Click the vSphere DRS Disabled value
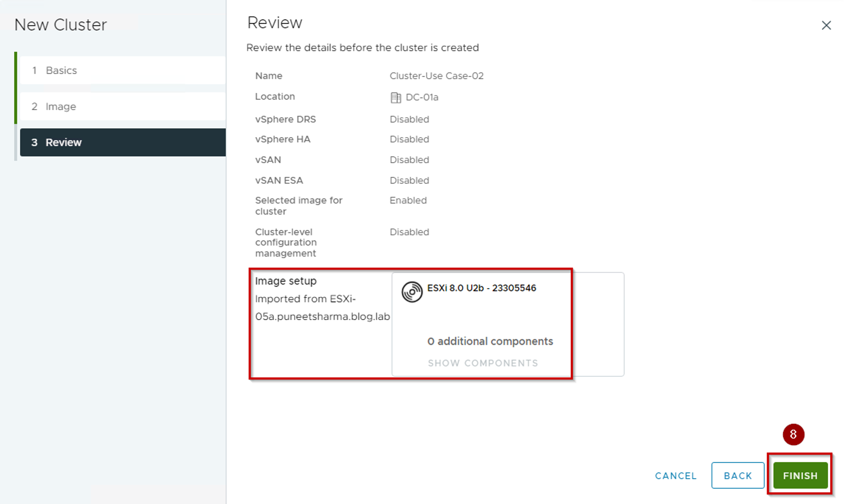 [409, 119]
